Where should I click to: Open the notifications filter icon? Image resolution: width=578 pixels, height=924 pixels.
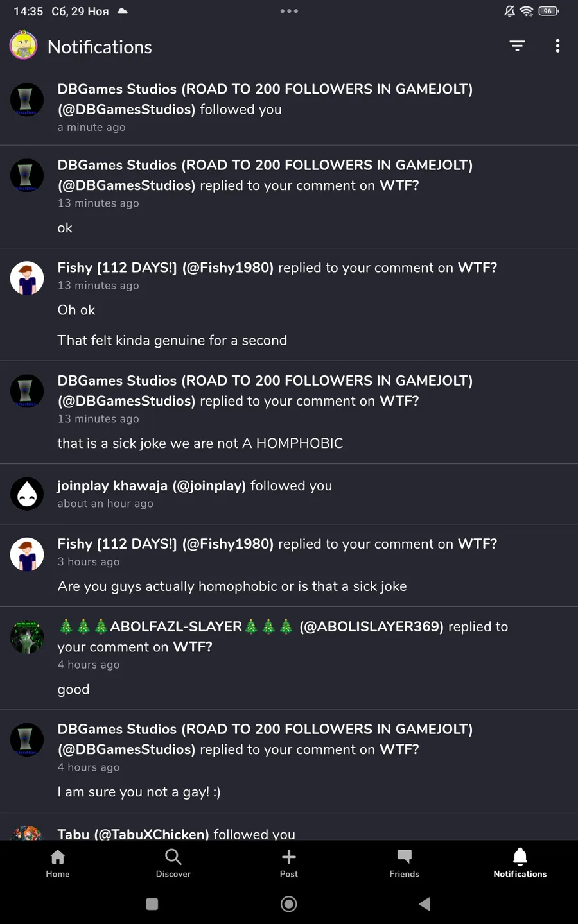(517, 46)
